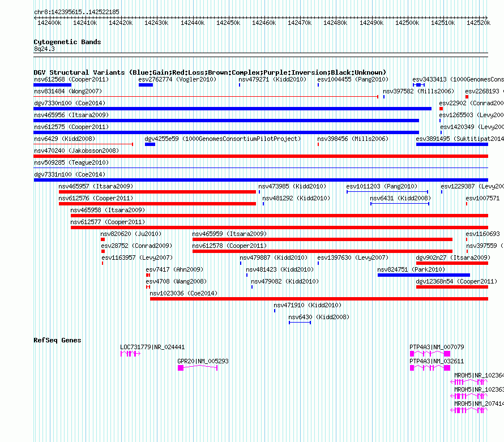Click the nsv612577 (Cooper2011) label
Screen dimensions: 504x442
click(x=108, y=222)
